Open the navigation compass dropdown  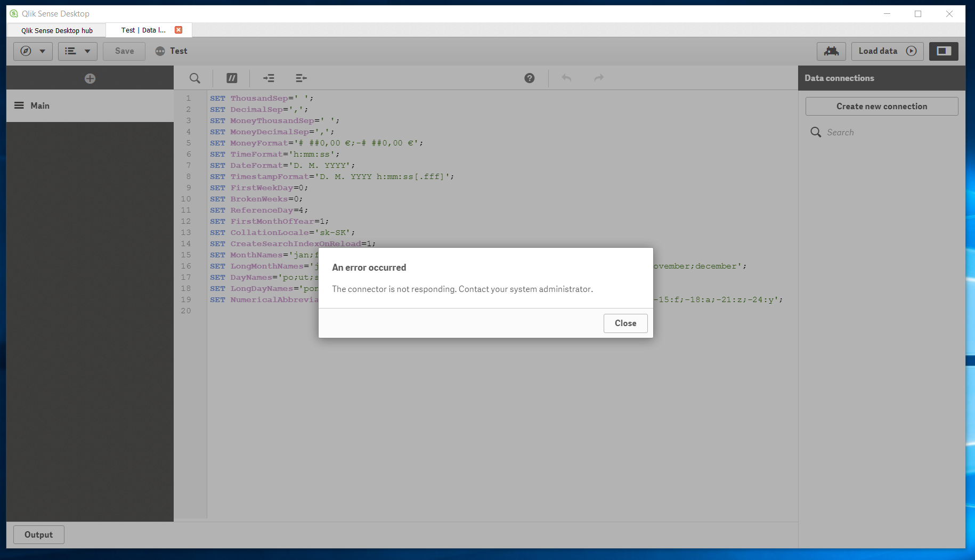click(x=33, y=51)
